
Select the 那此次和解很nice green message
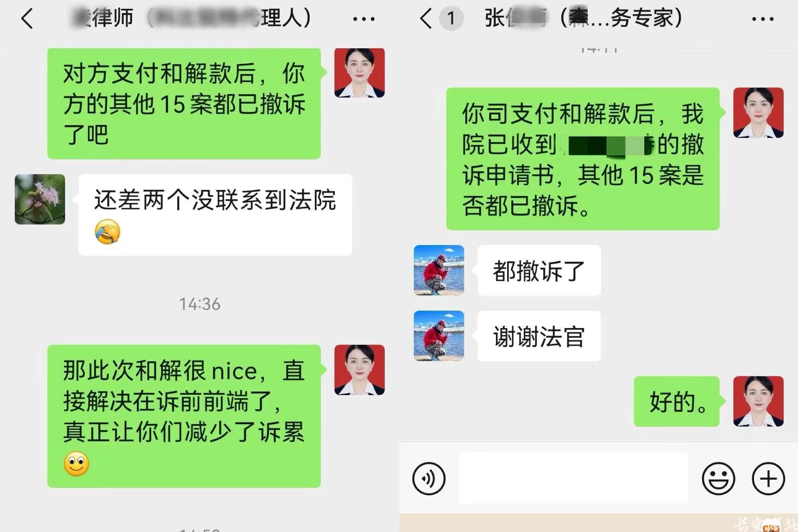pos(184,416)
